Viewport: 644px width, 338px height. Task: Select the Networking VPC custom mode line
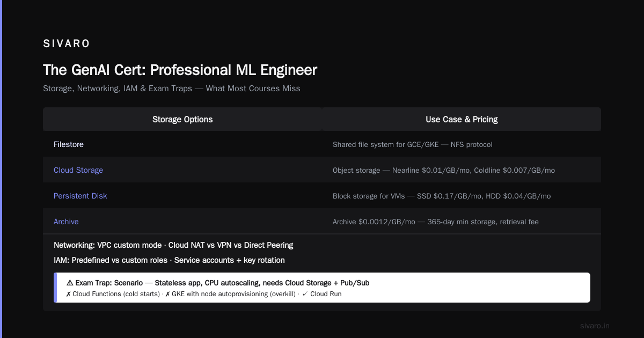pyautogui.click(x=173, y=245)
